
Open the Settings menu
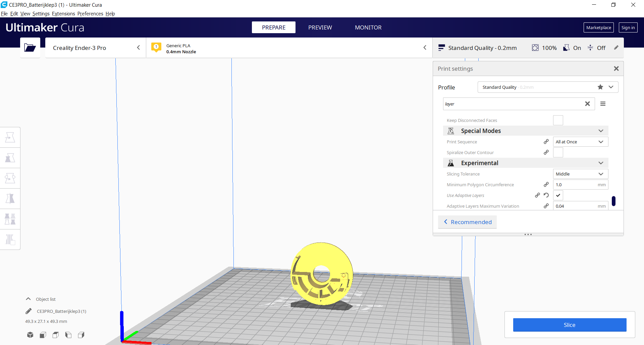[x=41, y=14]
